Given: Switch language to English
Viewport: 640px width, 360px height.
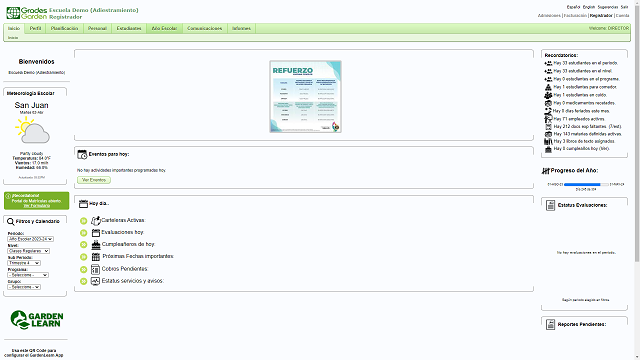Looking at the screenshot, I should pyautogui.click(x=589, y=7).
